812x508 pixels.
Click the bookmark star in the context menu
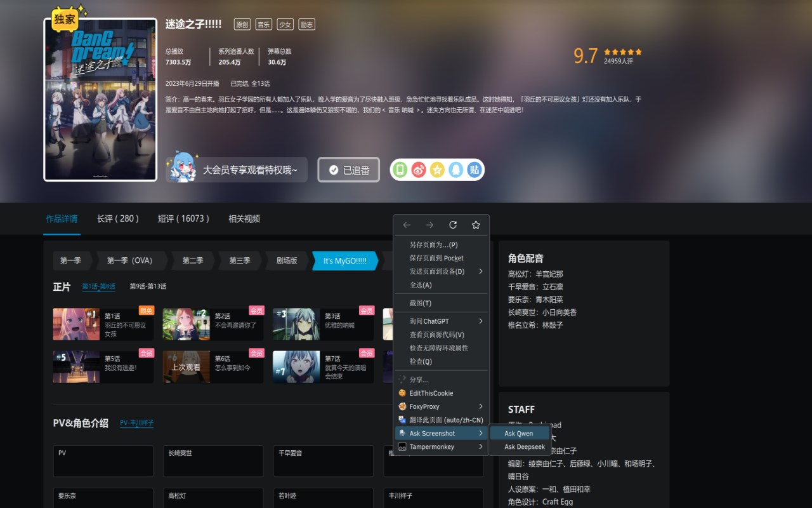coord(476,225)
